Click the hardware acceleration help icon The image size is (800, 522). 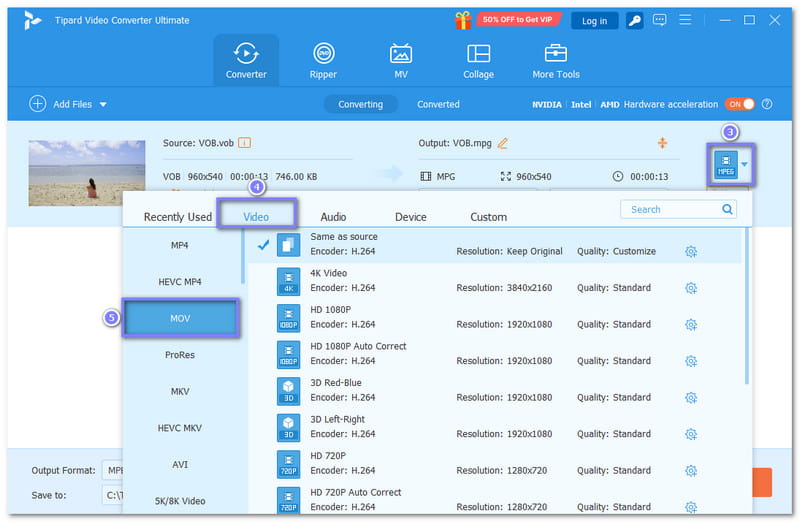click(766, 104)
